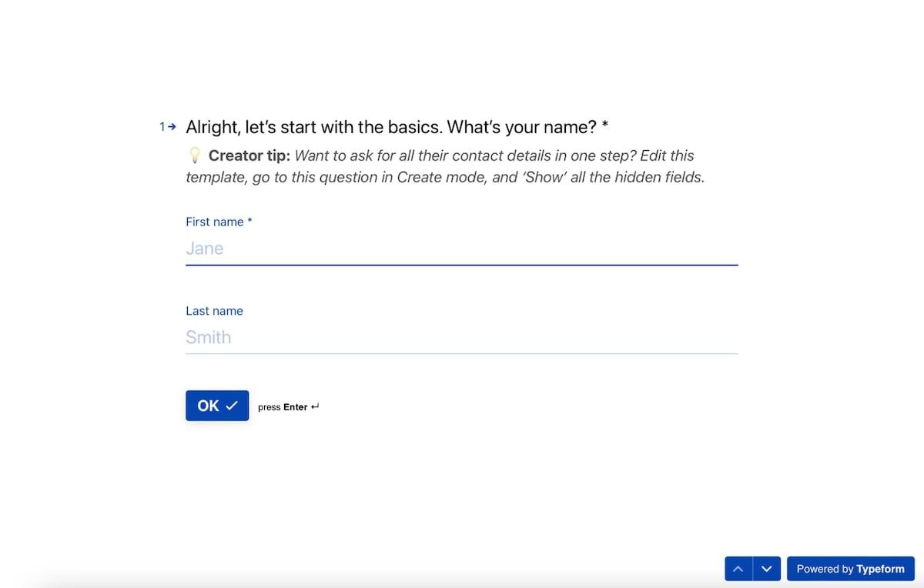This screenshot has width=924, height=588.
Task: Go to next question with down chevron
Action: click(x=766, y=569)
